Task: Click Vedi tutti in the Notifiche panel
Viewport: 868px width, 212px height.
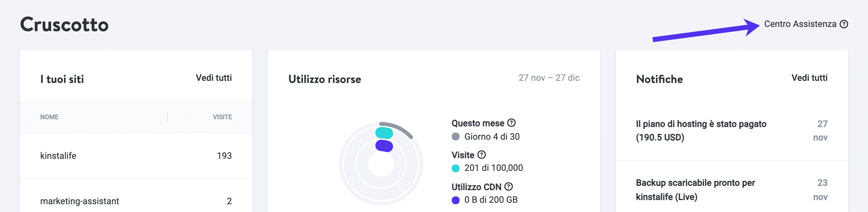Action: click(x=810, y=78)
